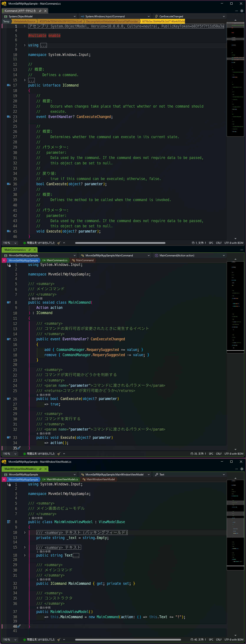Click code cleanup broom in MainWindowViewModel status bar
Screen dimensions: 246x644
[59, 639]
